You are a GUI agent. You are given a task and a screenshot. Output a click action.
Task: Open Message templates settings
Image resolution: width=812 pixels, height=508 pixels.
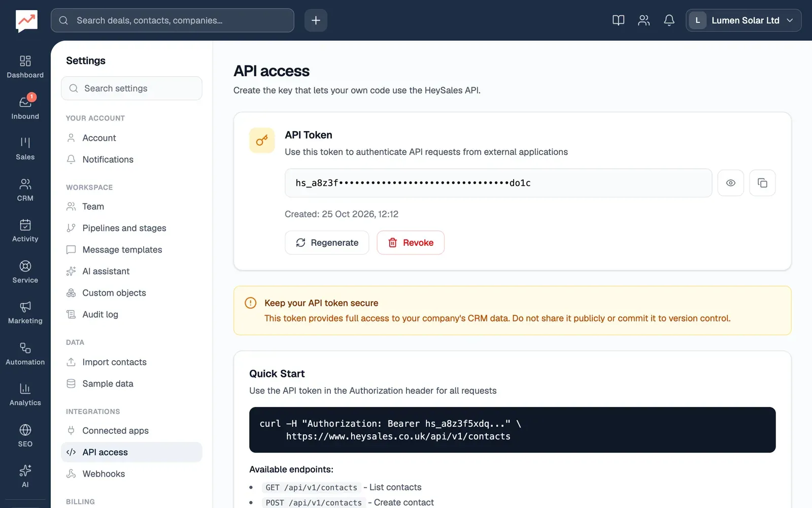point(131,250)
